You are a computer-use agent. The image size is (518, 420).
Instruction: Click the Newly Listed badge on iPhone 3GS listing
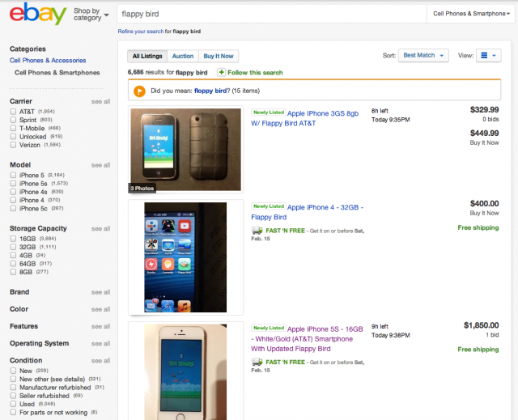pos(269,112)
